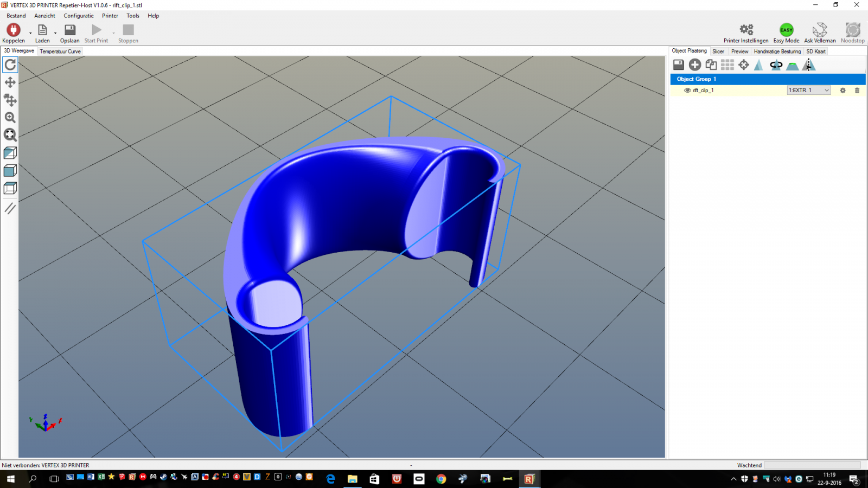Click the Wachtend progress bar
The width and height of the screenshot is (868, 488).
(812, 465)
